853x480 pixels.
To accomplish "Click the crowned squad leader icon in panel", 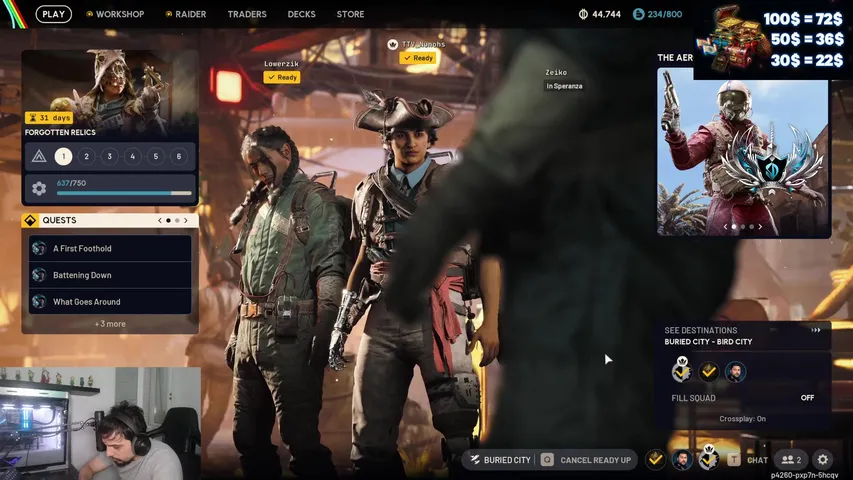I will (682, 371).
